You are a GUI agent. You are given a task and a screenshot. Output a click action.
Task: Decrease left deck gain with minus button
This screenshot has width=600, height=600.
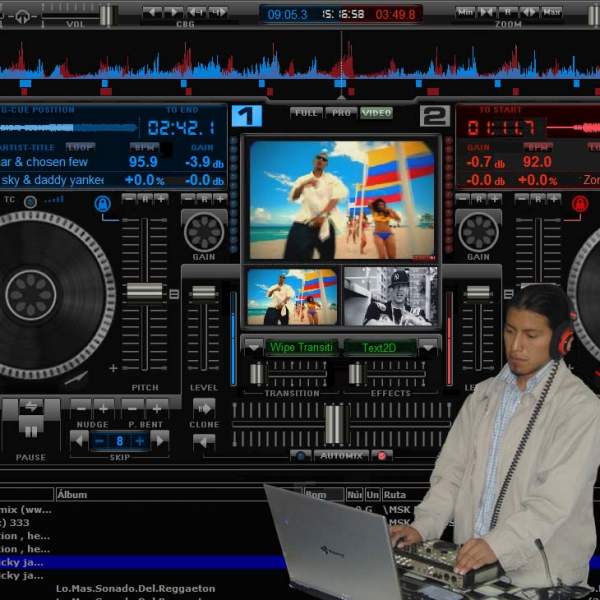(x=188, y=199)
